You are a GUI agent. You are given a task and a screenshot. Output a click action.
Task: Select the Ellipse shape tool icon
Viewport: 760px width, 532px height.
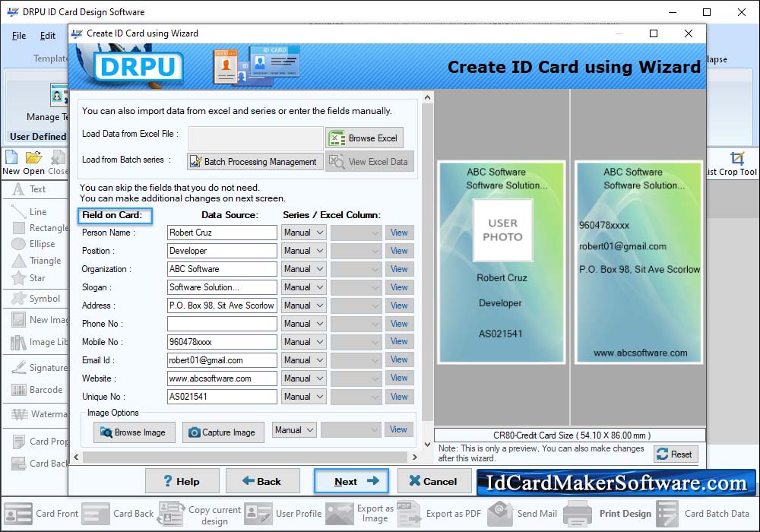[x=18, y=244]
